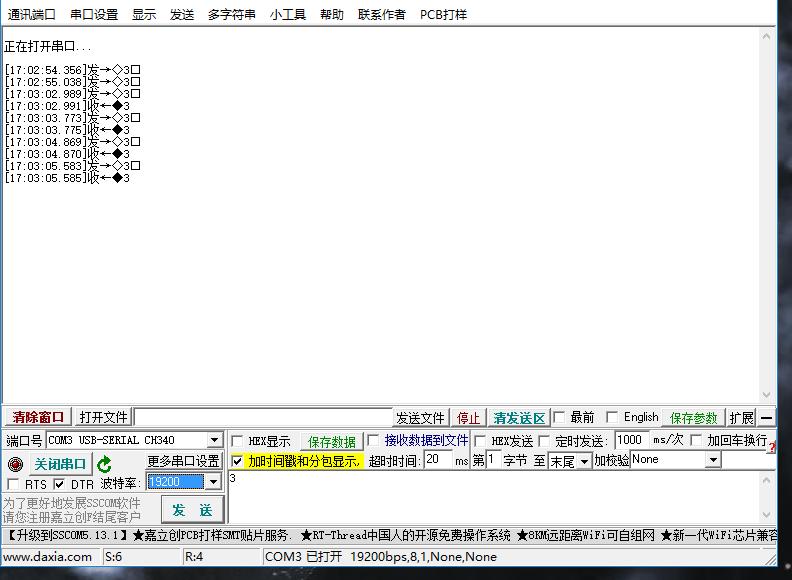The image size is (792, 580).
Task: Uncheck 加时间戳和分包显示 option
Action: point(237,461)
